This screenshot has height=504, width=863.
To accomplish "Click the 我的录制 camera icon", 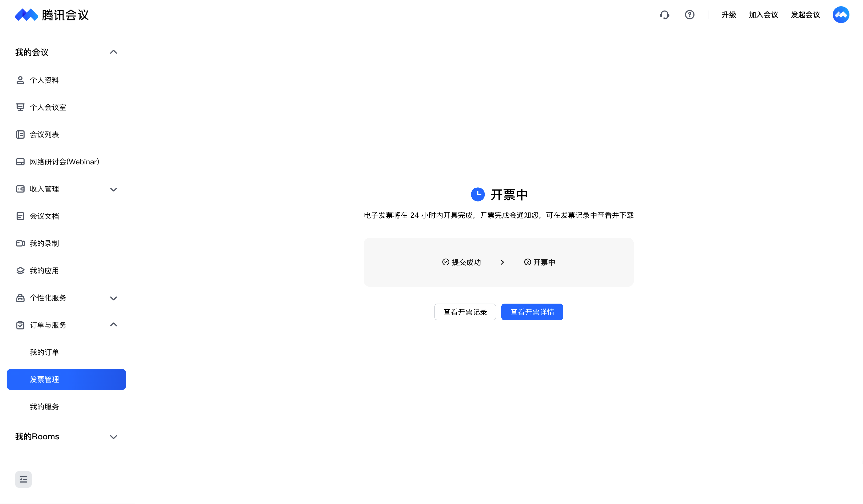I will tap(20, 243).
